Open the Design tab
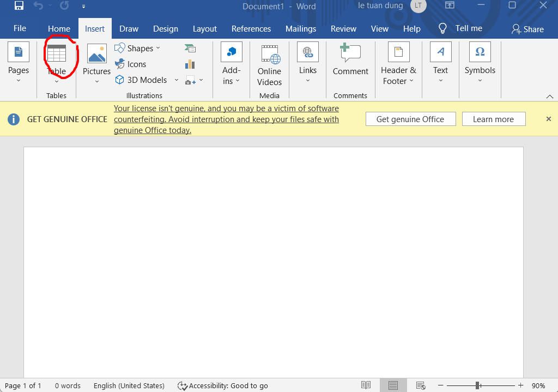 [166, 29]
